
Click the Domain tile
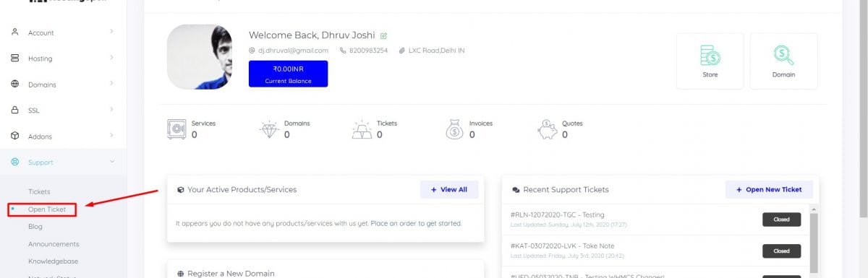[x=783, y=61]
